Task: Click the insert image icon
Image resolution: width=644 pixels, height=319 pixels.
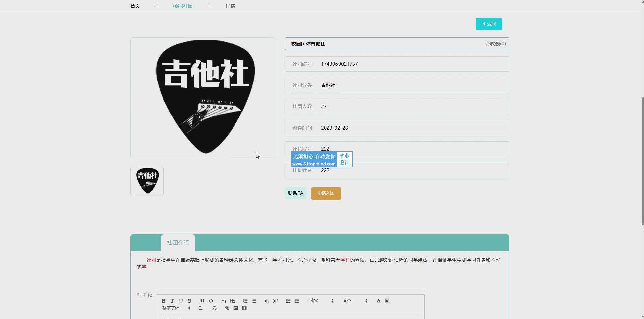Action: click(236, 308)
